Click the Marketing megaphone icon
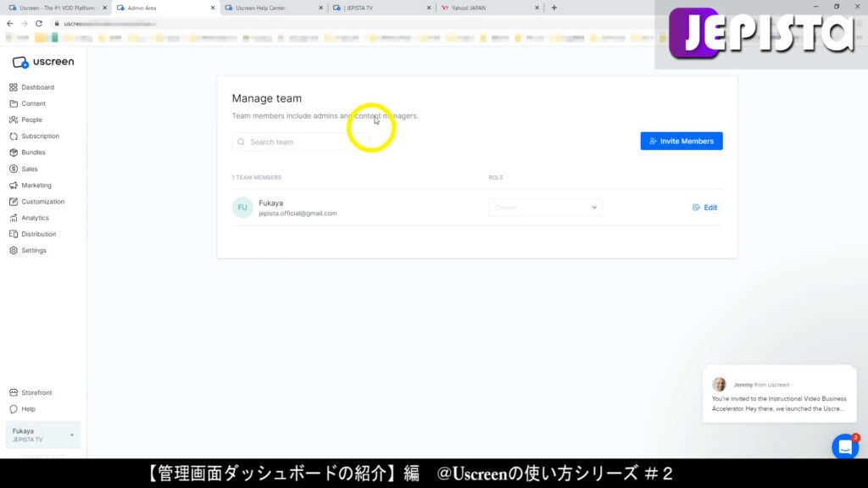 click(14, 186)
